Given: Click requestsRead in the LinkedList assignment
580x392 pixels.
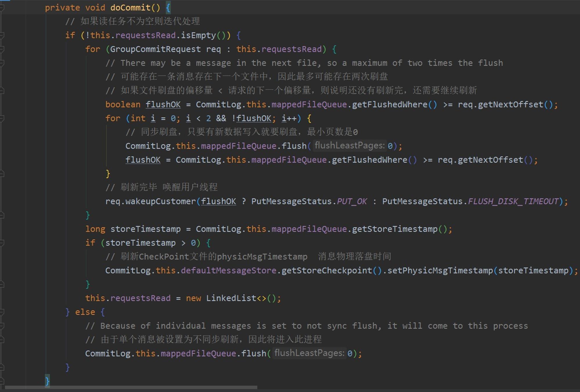Looking at the screenshot, I should (x=140, y=298).
